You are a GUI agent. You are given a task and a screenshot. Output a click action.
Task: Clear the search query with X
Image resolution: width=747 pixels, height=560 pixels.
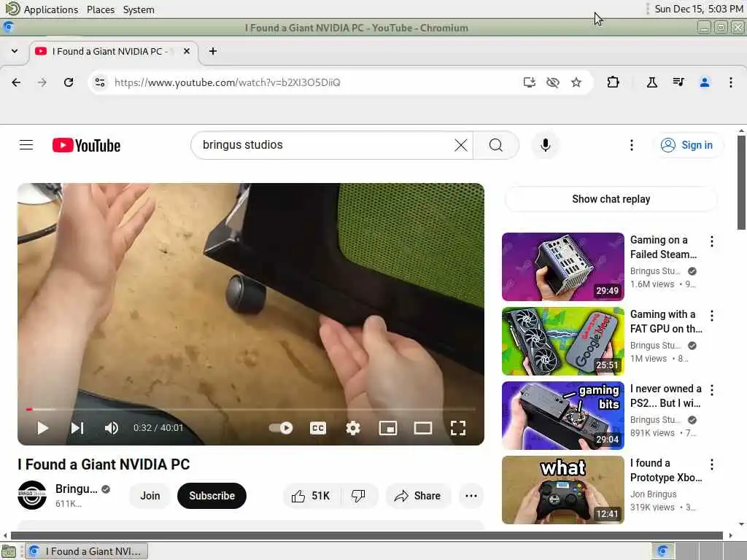pos(461,145)
